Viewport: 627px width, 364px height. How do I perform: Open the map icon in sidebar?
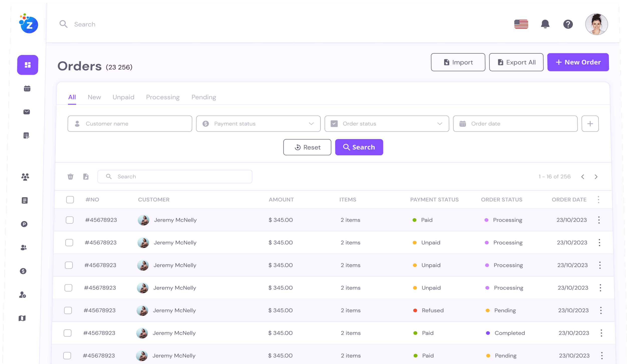[22, 318]
